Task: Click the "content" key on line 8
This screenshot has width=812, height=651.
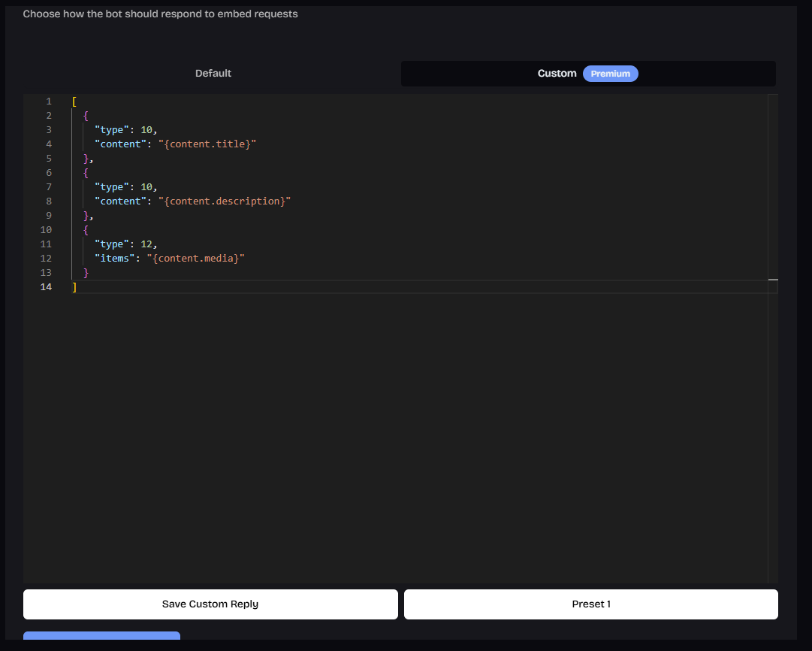Action: (119, 201)
